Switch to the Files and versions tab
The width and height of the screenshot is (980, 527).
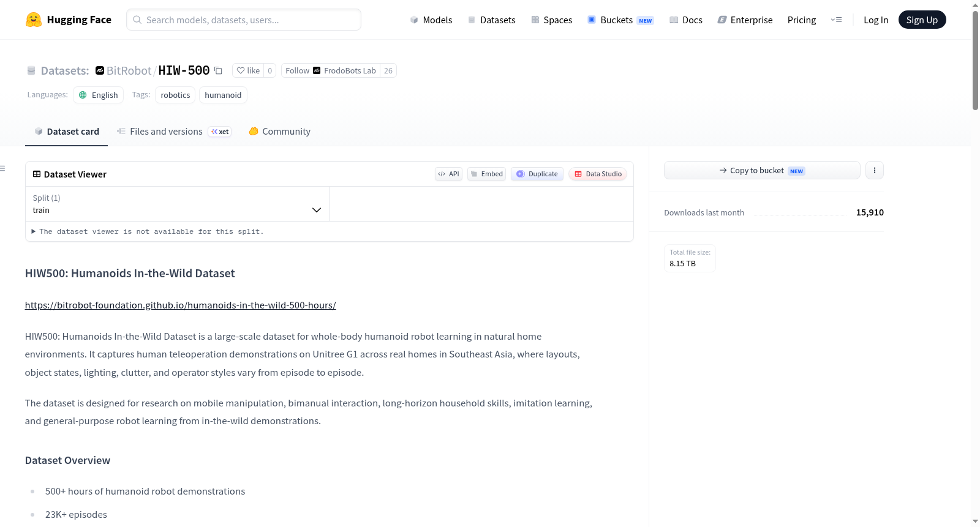point(174,132)
